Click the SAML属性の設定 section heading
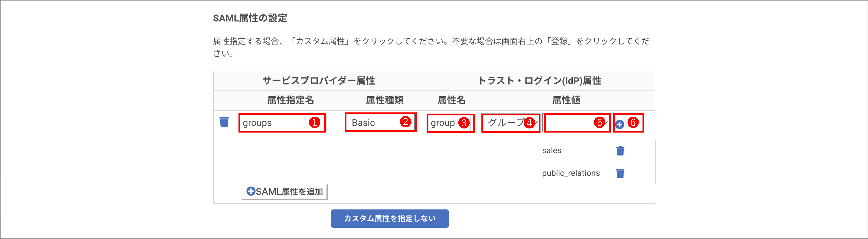The width and height of the screenshot is (868, 239). pos(250,18)
